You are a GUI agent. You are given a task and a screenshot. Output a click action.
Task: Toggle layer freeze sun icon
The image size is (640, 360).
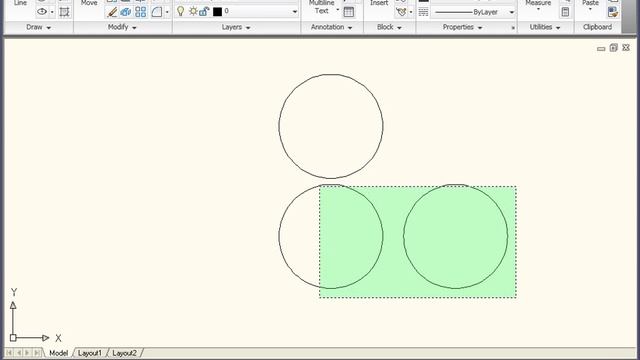[193, 11]
